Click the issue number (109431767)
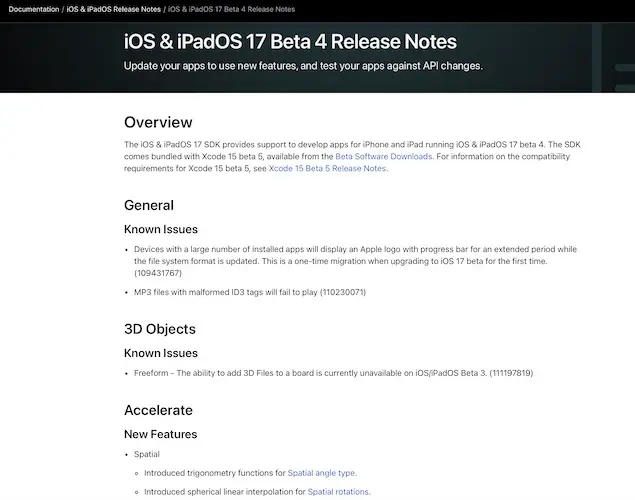The image size is (635, 500). coord(158,273)
